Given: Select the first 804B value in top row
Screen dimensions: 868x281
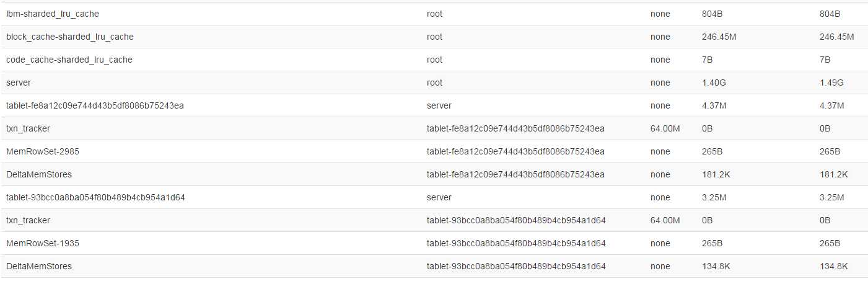Looking at the screenshot, I should (x=712, y=14).
